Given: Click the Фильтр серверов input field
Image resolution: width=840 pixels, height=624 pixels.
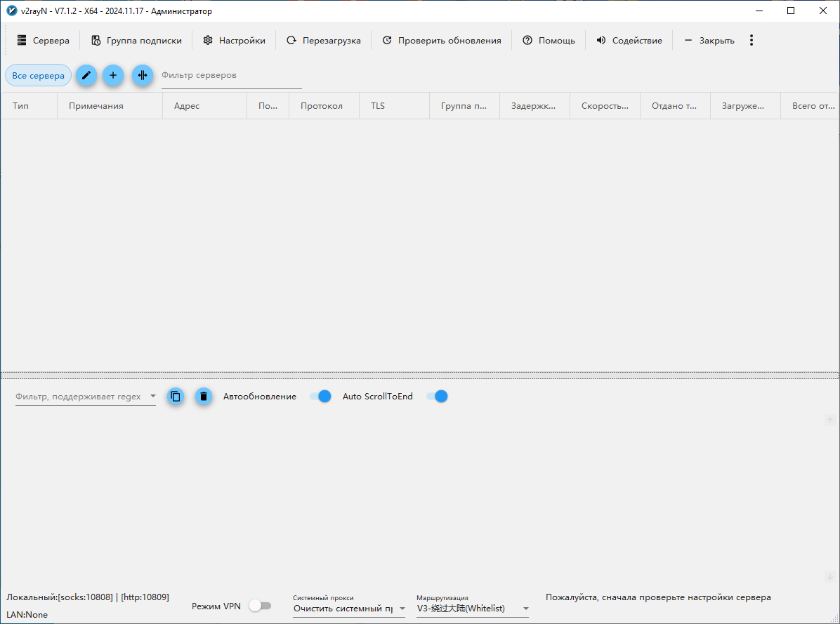Looking at the screenshot, I should click(231, 75).
